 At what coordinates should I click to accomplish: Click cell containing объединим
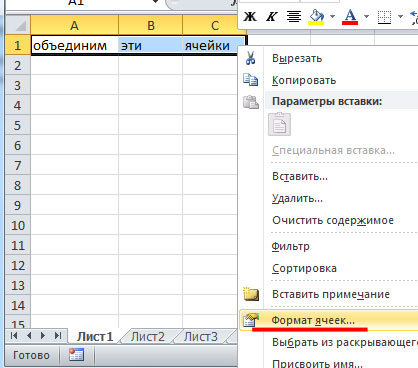click(74, 45)
